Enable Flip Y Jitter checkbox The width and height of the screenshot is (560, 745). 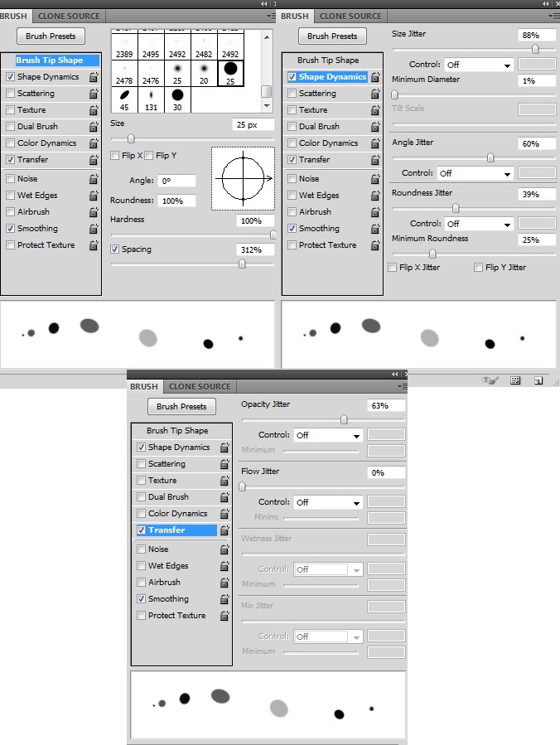tap(478, 268)
